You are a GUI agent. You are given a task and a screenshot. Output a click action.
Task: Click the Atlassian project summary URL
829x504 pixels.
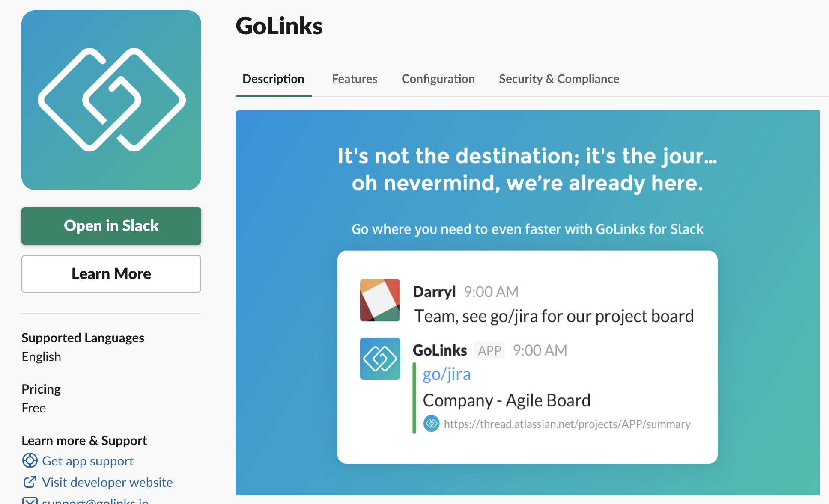(567, 424)
